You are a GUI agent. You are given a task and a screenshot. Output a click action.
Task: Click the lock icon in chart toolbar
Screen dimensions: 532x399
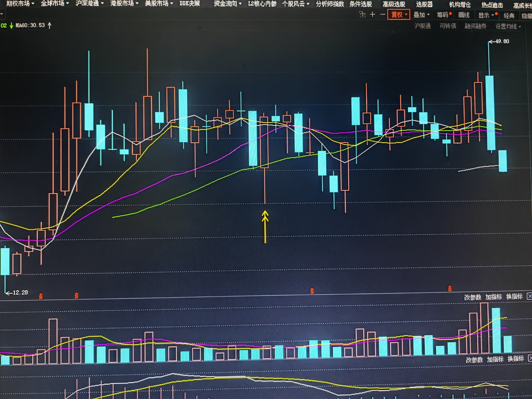click(x=362, y=15)
